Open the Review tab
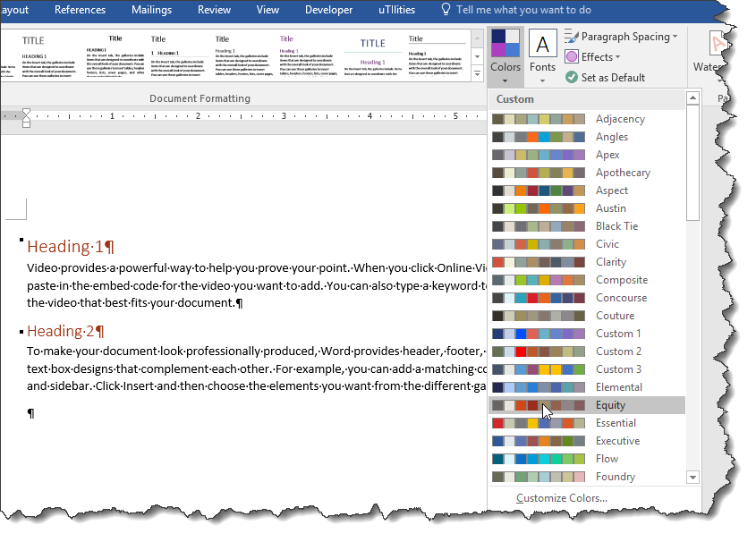Screen dimensions: 756x542 coord(214,10)
